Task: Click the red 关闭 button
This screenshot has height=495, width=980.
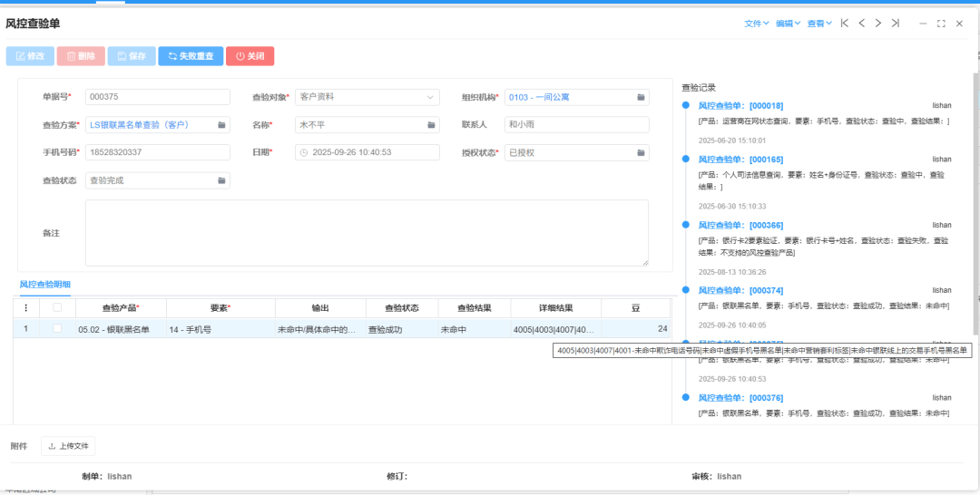Action: (250, 56)
